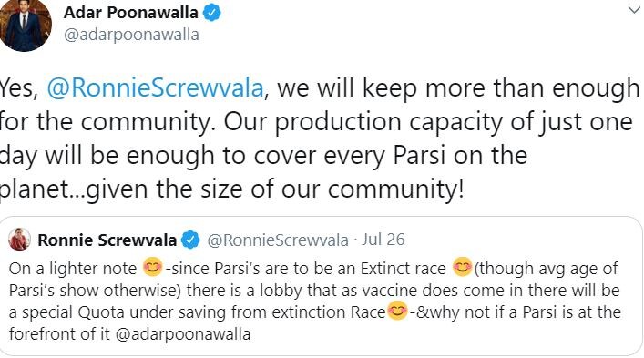Screen dimensions: 644x358
Task: Click the smiling emoji after 'lighter note'
Action: [152, 267]
